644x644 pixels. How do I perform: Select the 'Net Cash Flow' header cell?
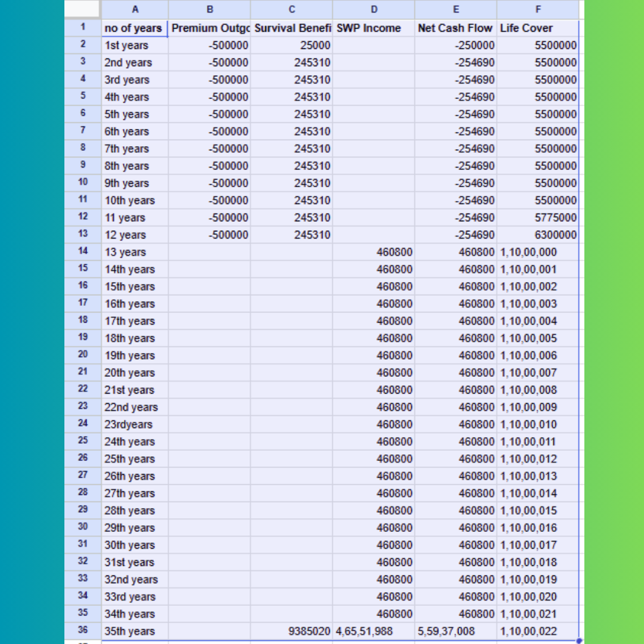click(456, 28)
